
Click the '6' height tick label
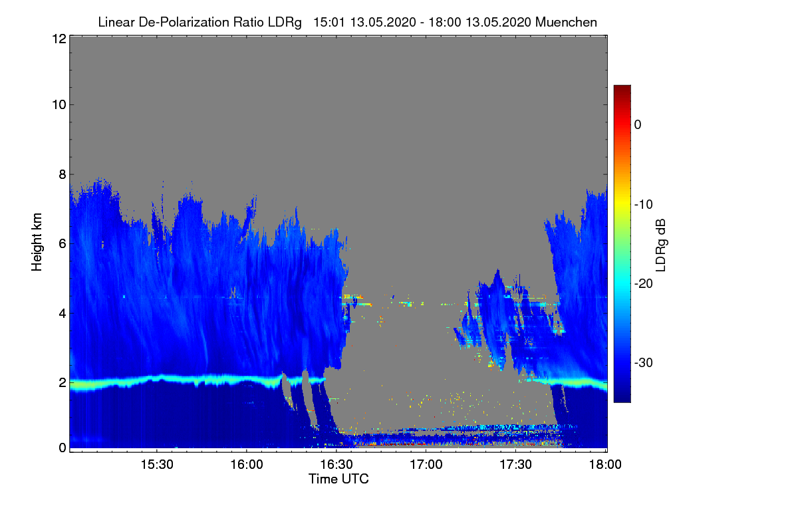click(61, 243)
